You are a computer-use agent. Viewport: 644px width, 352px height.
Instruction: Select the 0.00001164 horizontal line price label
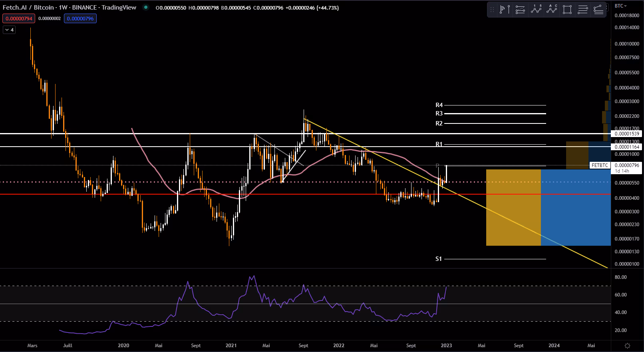(626, 147)
